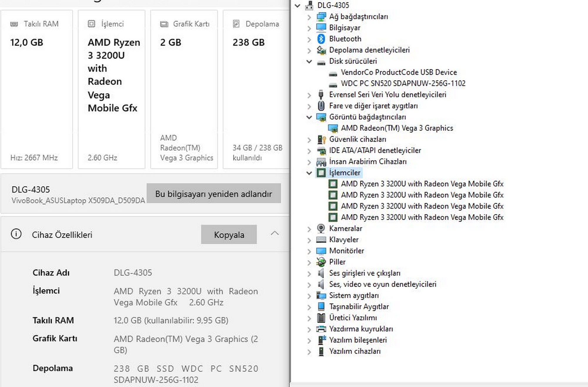Viewport: 588px width, 387px height.
Task: Collapse the Disk sürücüleri node
Action: pos(309,61)
